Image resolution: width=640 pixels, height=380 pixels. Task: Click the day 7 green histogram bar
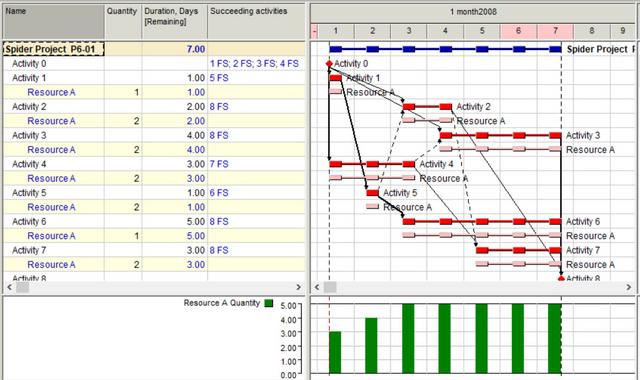555,339
